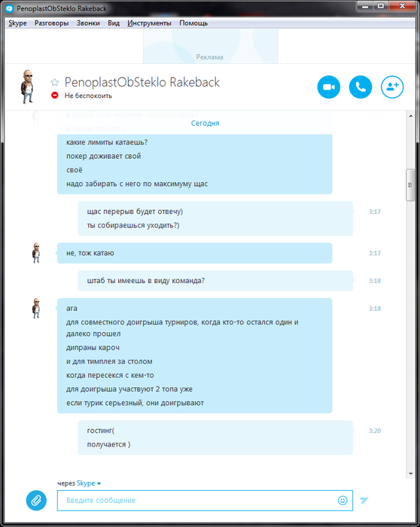The width and height of the screenshot is (420, 527).
Task: Start a video call with the contact
Action: tap(329, 87)
